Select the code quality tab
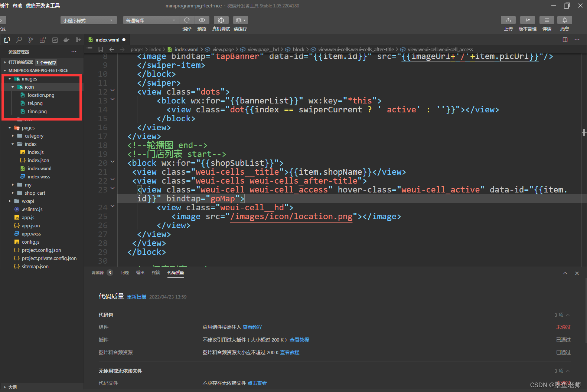The width and height of the screenshot is (587, 392). pos(176,273)
